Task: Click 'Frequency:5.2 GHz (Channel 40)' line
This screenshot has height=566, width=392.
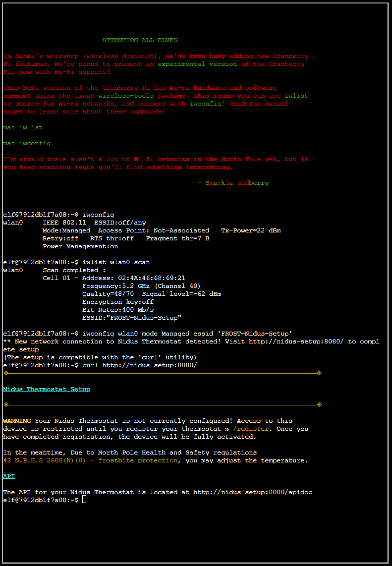Action: click(141, 286)
